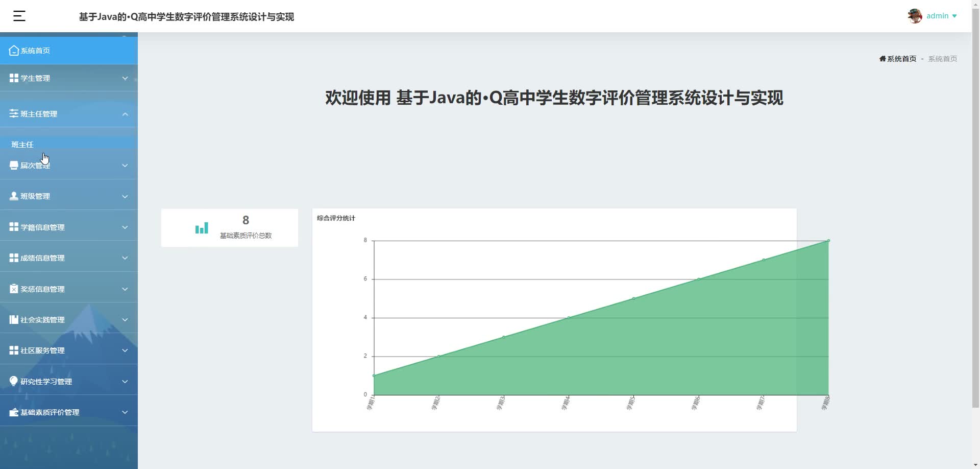Click the admin avatar image
This screenshot has width=980, height=469.
tap(915, 16)
